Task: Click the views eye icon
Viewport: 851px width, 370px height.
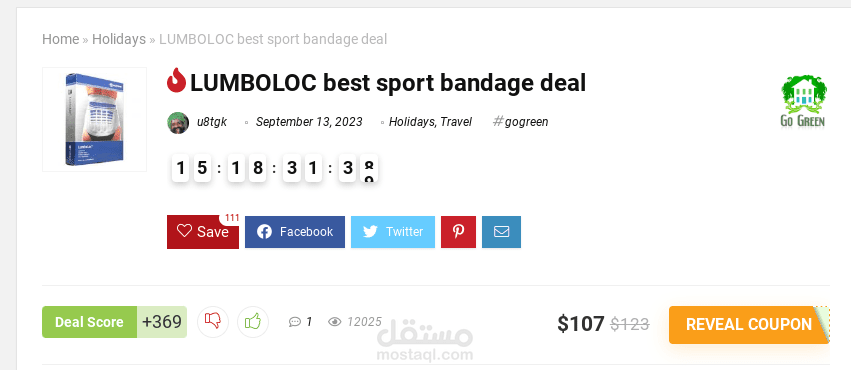Action: [x=335, y=322]
